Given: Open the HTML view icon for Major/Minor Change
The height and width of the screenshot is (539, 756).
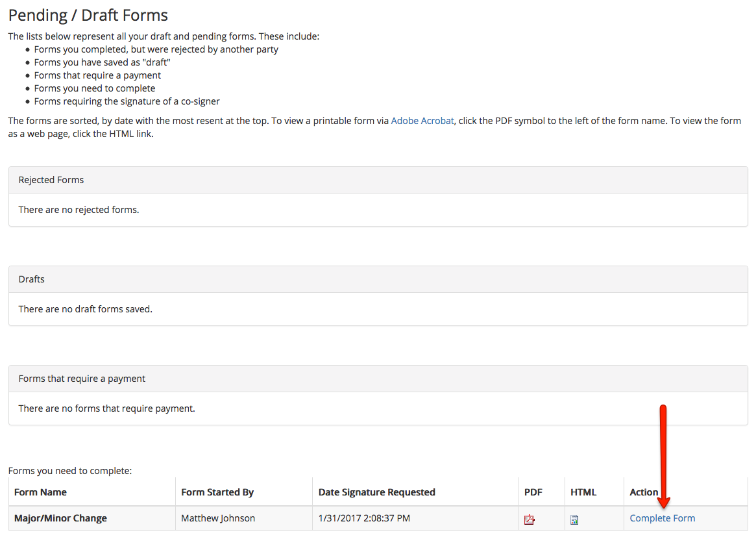Looking at the screenshot, I should click(x=574, y=520).
